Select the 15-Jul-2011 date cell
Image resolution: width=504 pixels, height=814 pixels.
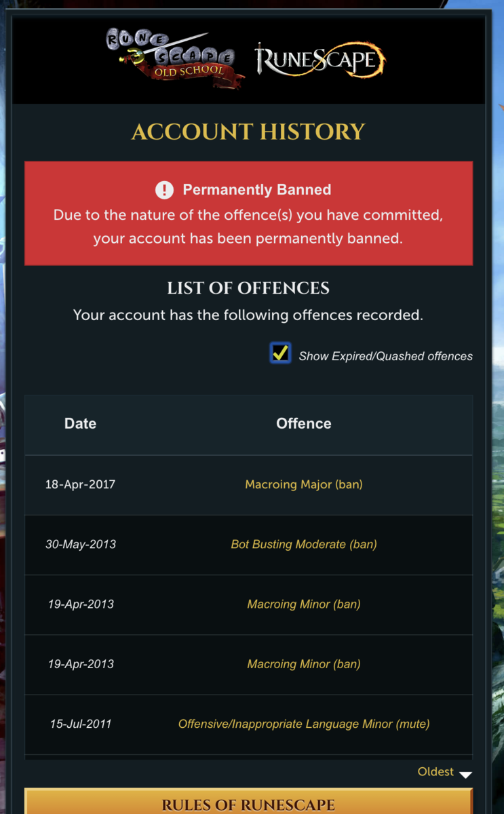(80, 724)
